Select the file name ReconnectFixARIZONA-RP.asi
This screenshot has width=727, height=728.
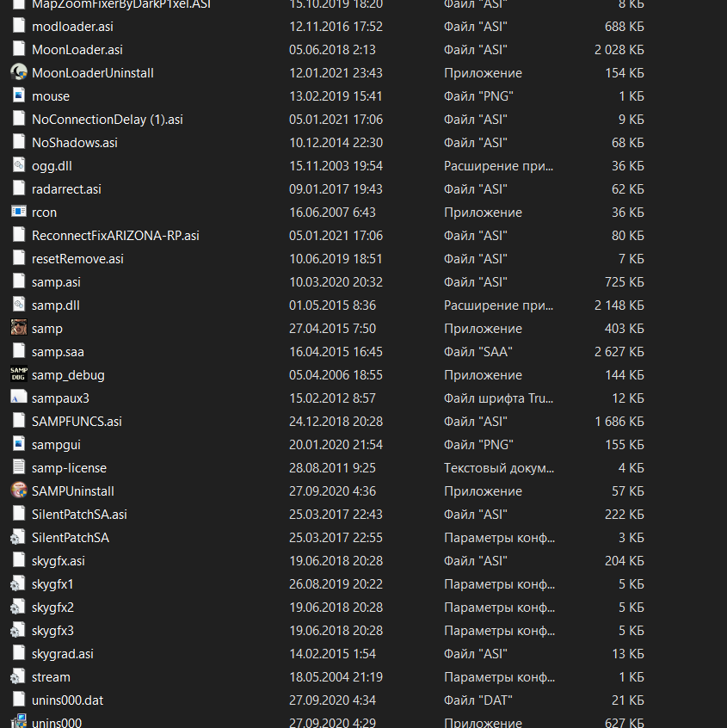point(115,236)
